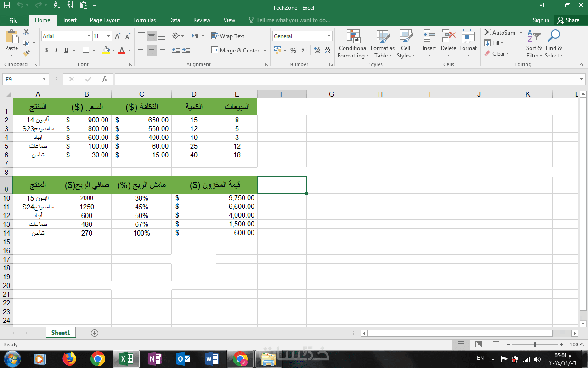Switch to Normal view in status bar
Viewport: 588px width, 368px height.
461,345
